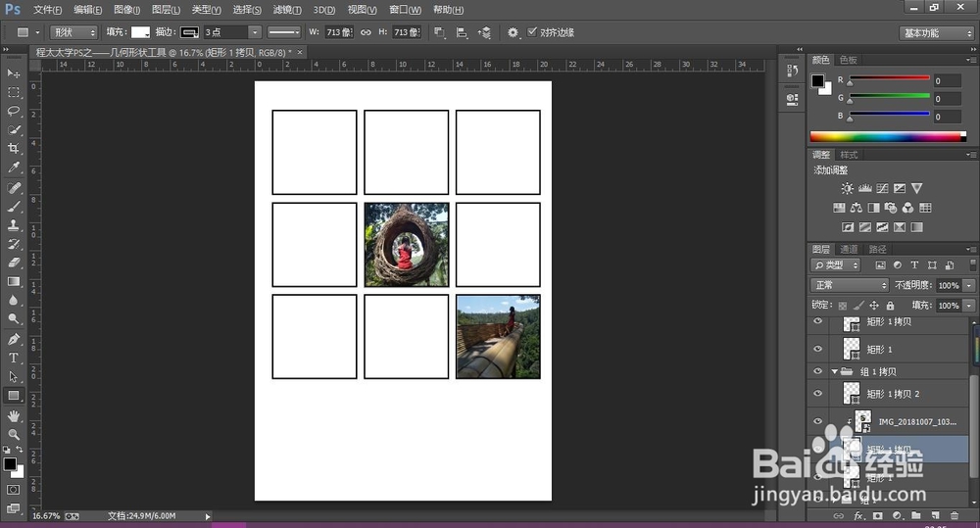
Task: Collapse the 组 1 拷贝 group
Action: (x=834, y=372)
